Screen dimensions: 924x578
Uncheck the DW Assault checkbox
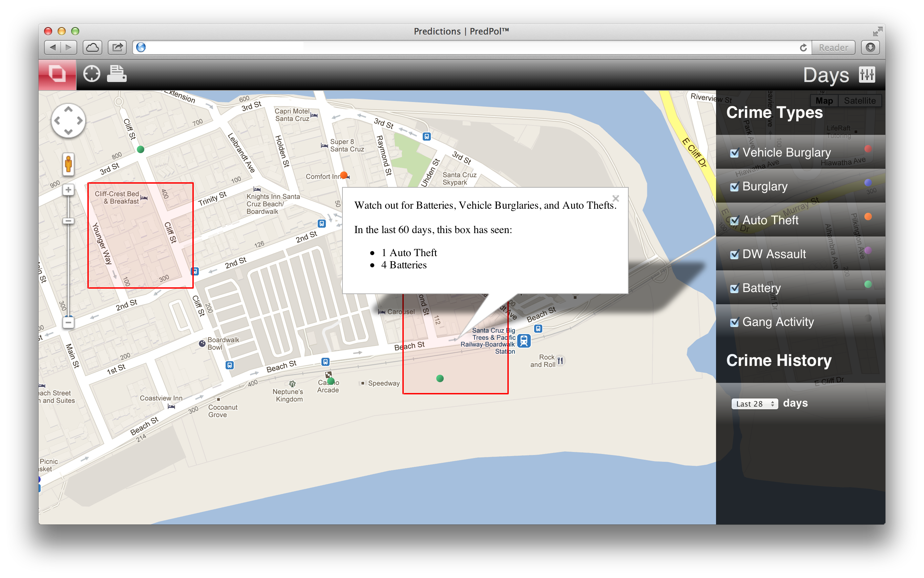coord(734,254)
